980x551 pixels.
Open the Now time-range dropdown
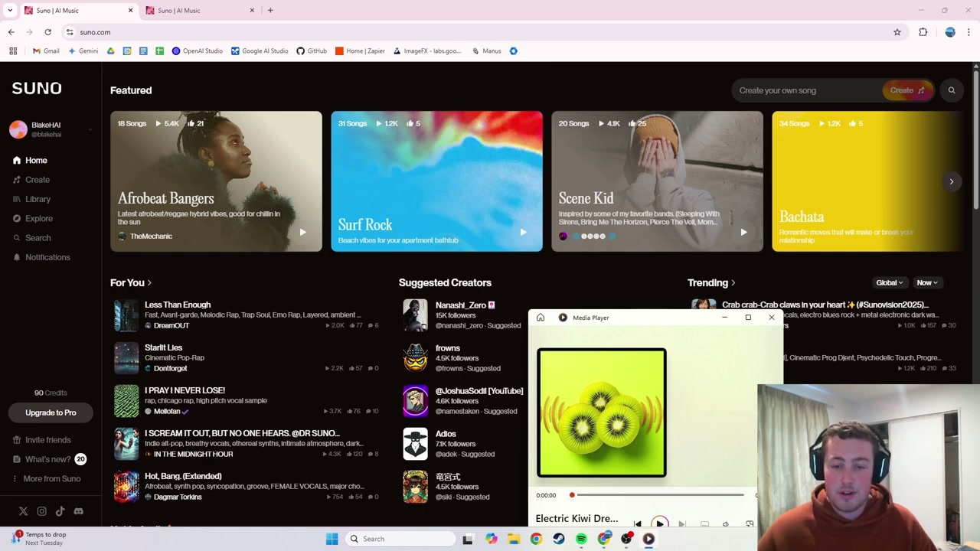926,283
